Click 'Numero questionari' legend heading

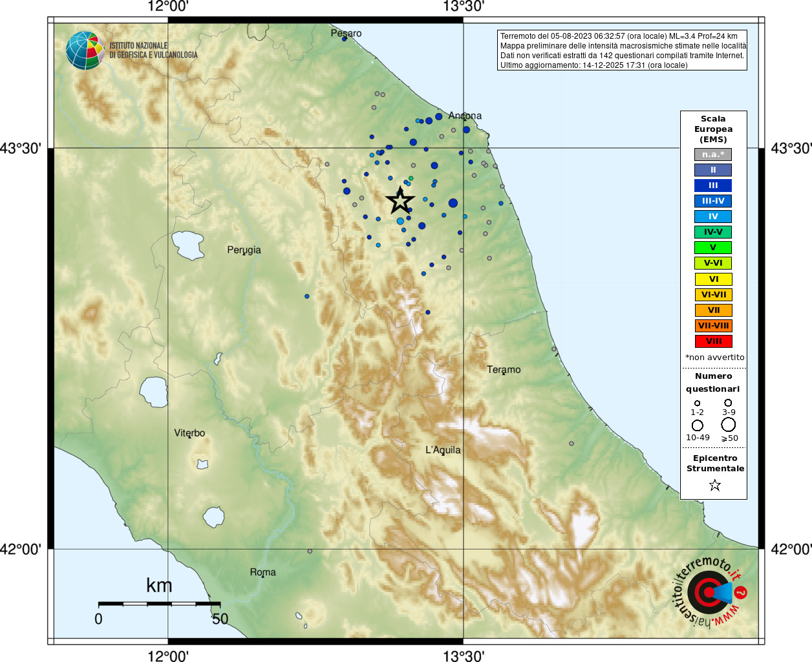[713, 382]
